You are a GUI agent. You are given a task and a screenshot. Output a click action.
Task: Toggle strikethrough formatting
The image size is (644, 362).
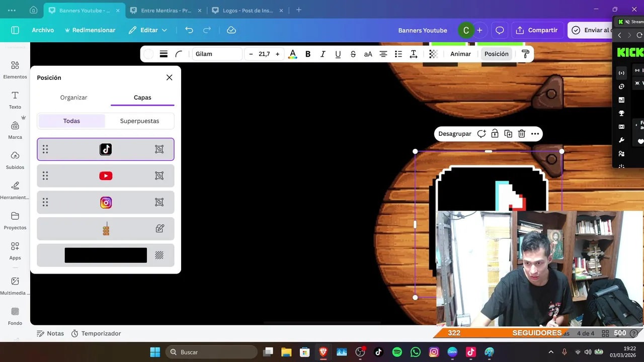pos(353,54)
